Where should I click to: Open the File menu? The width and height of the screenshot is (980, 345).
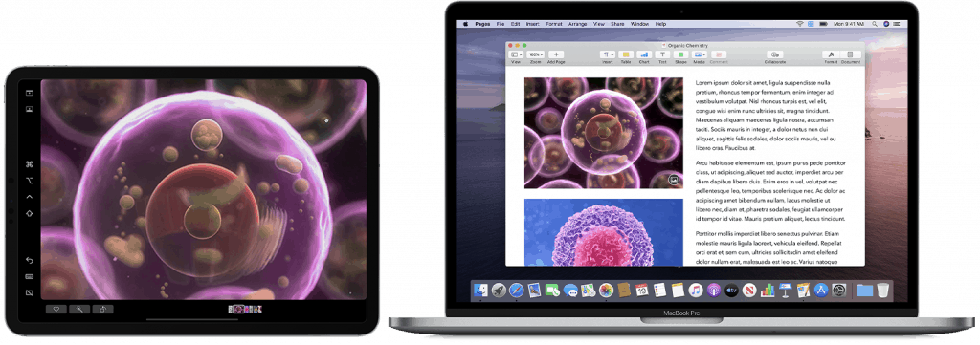[500, 24]
